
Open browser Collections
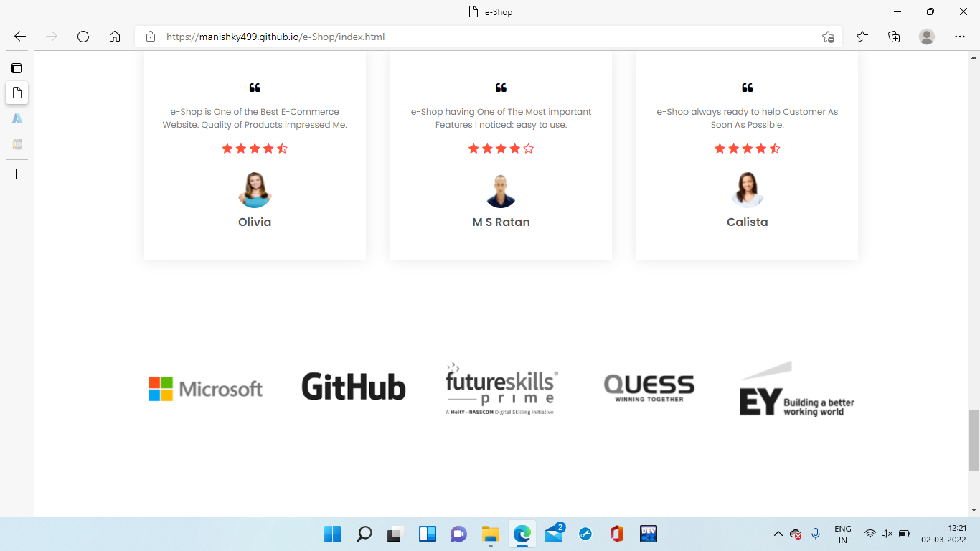(x=894, y=37)
